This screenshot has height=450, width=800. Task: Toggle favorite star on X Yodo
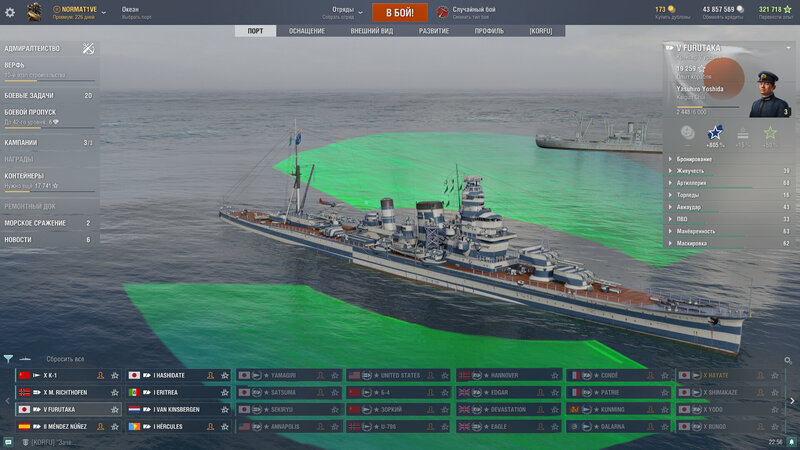pyautogui.click(x=774, y=410)
